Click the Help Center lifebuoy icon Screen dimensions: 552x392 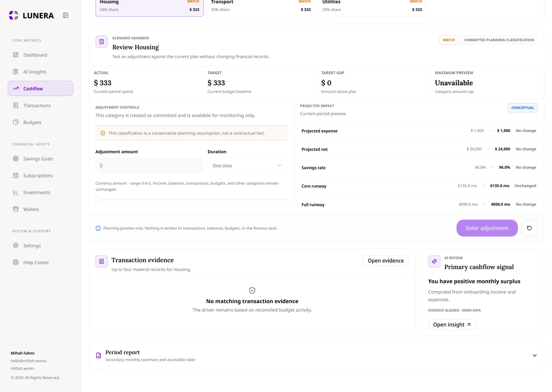click(16, 262)
